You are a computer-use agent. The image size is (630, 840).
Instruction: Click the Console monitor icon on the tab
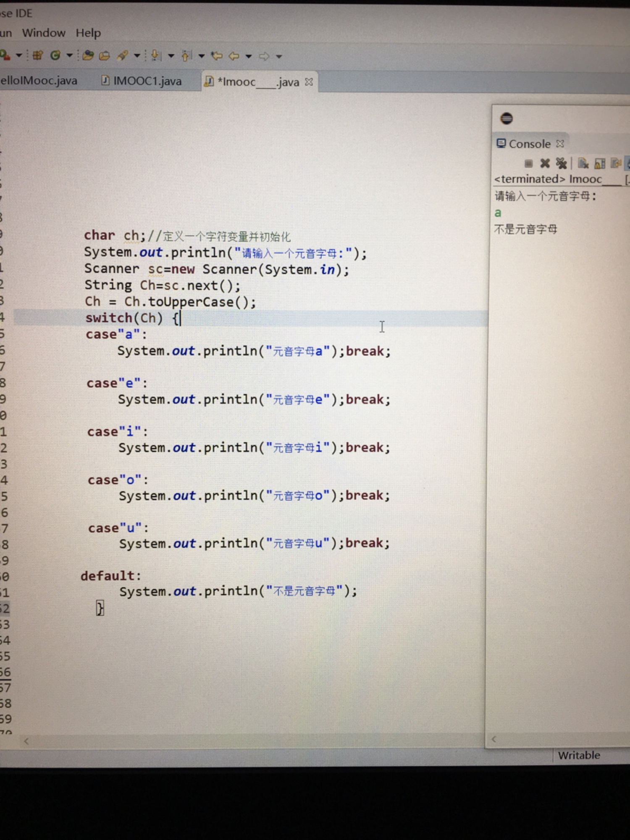[x=501, y=144]
